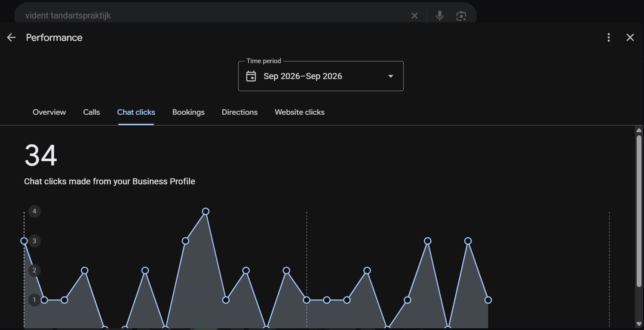Go back using the arrow beside Performance

click(x=11, y=37)
